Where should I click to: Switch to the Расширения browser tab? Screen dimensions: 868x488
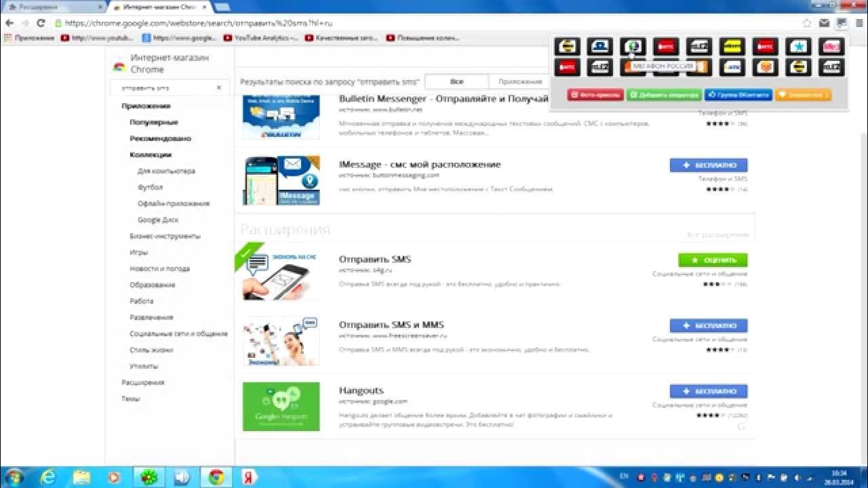pos(53,7)
